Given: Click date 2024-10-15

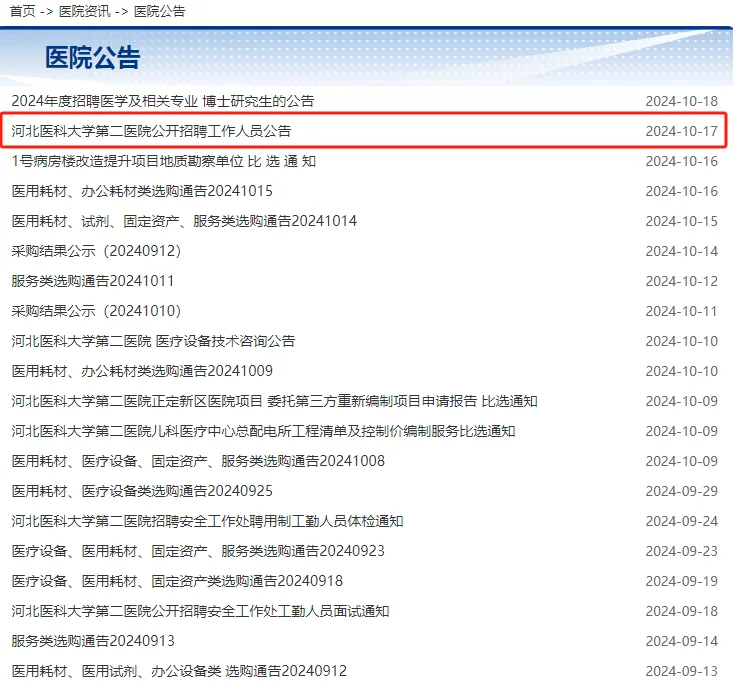Looking at the screenshot, I should click(x=682, y=221).
